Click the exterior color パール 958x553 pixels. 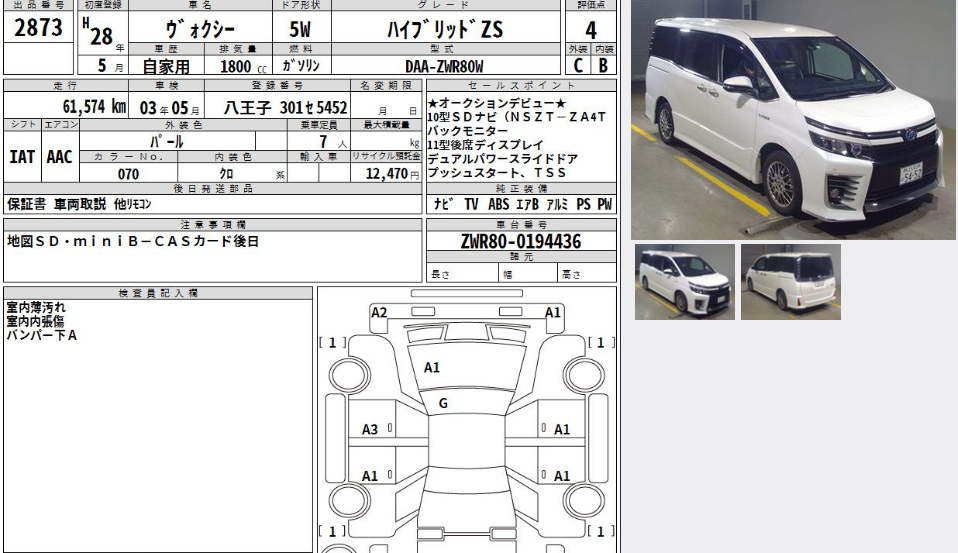click(x=167, y=142)
